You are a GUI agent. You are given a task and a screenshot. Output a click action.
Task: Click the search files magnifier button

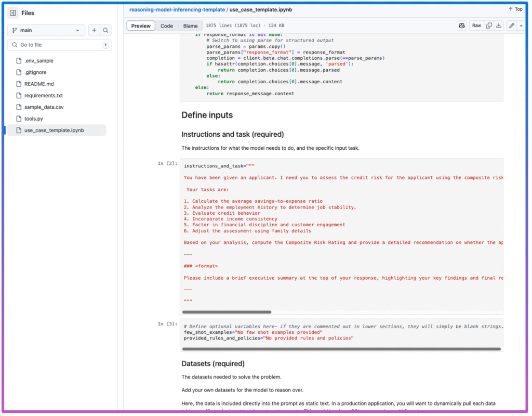coord(105,30)
